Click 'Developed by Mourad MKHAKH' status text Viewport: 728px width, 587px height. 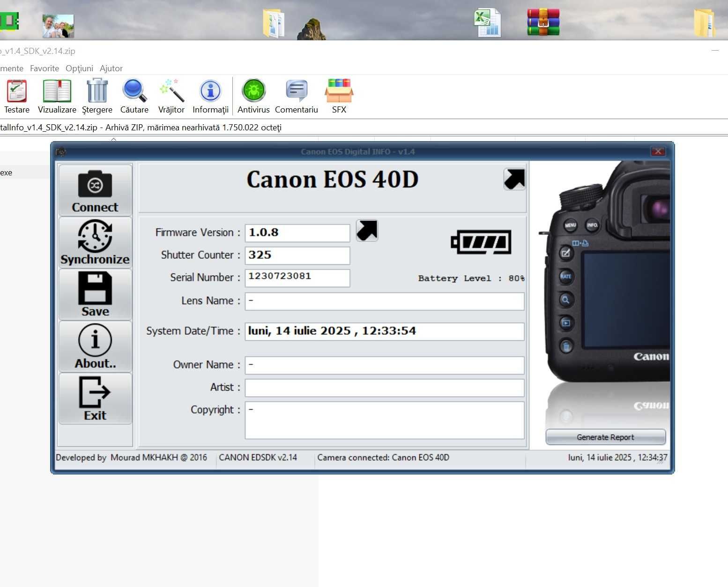pyautogui.click(x=131, y=458)
